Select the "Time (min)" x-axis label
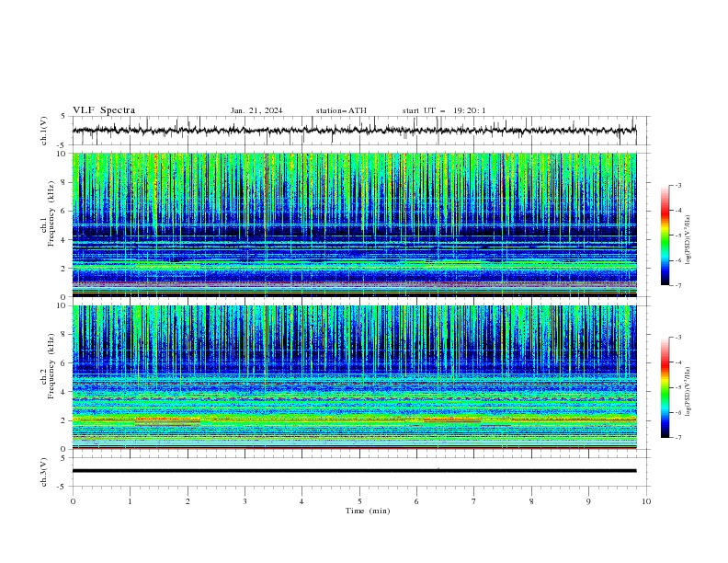The height and width of the screenshot is (563, 728). click(x=368, y=511)
